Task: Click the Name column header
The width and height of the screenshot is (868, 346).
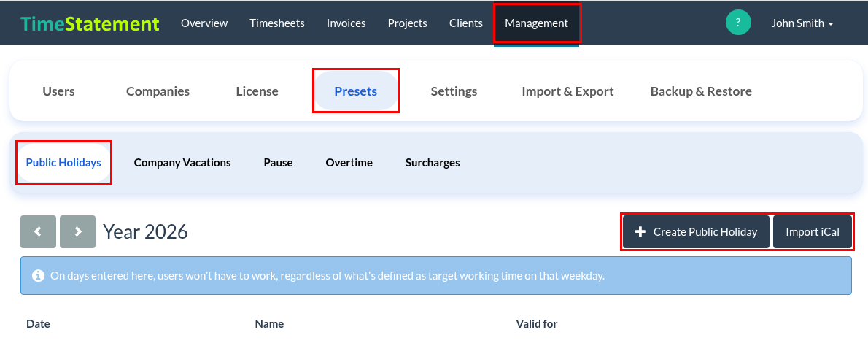Action: pos(269,324)
